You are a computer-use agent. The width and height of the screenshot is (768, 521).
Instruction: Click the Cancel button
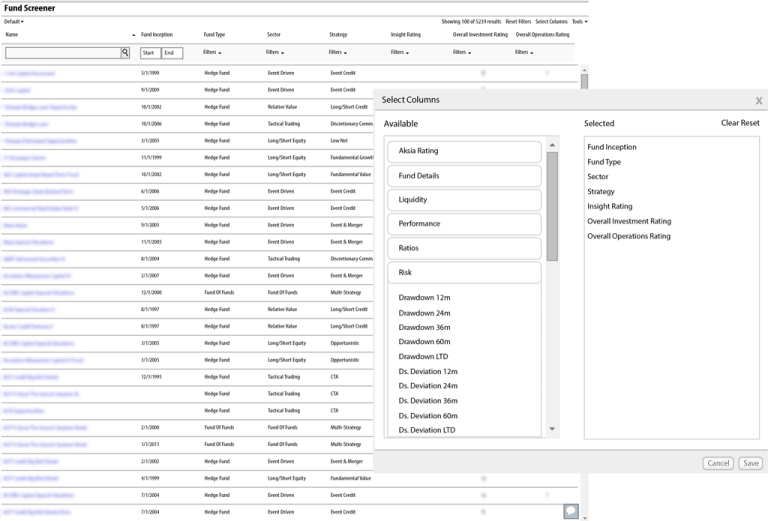[x=718, y=463]
